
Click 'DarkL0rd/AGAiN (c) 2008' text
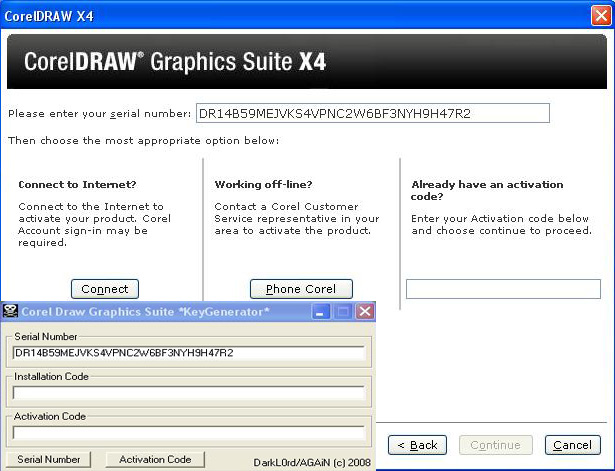312,462
